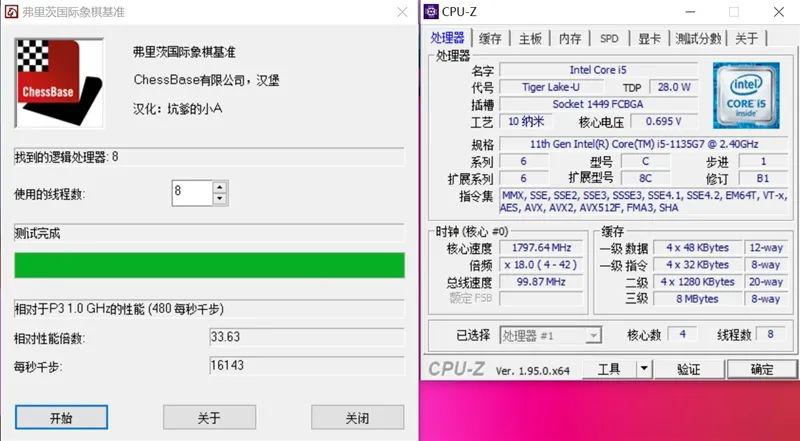800x441 pixels.
Task: Switch to the 显卡 tab
Action: point(649,39)
